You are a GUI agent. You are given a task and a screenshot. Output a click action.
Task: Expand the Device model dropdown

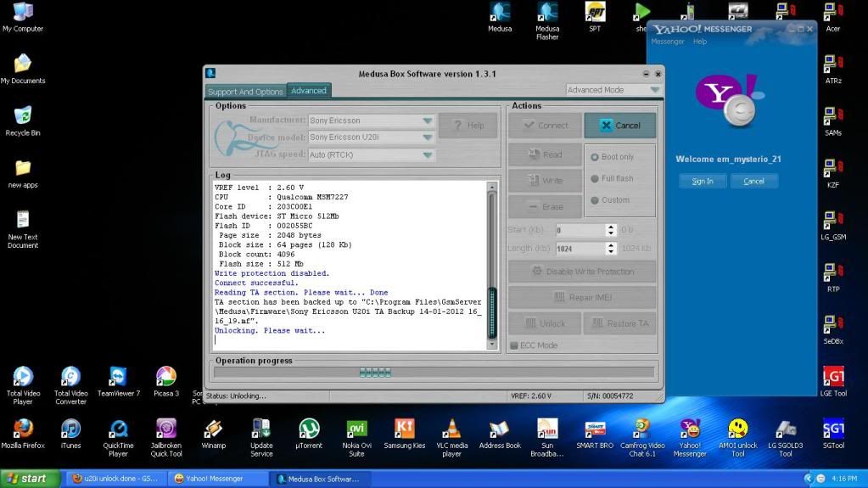428,137
